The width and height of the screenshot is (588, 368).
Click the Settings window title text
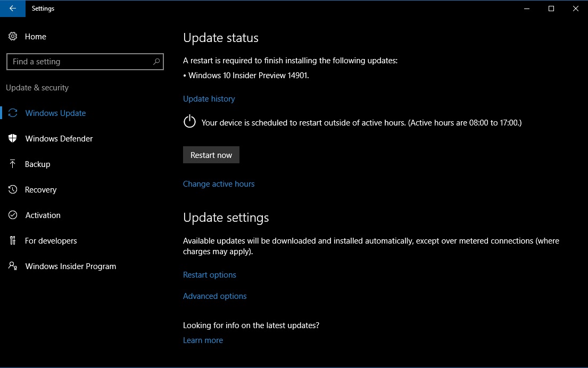[x=43, y=9]
